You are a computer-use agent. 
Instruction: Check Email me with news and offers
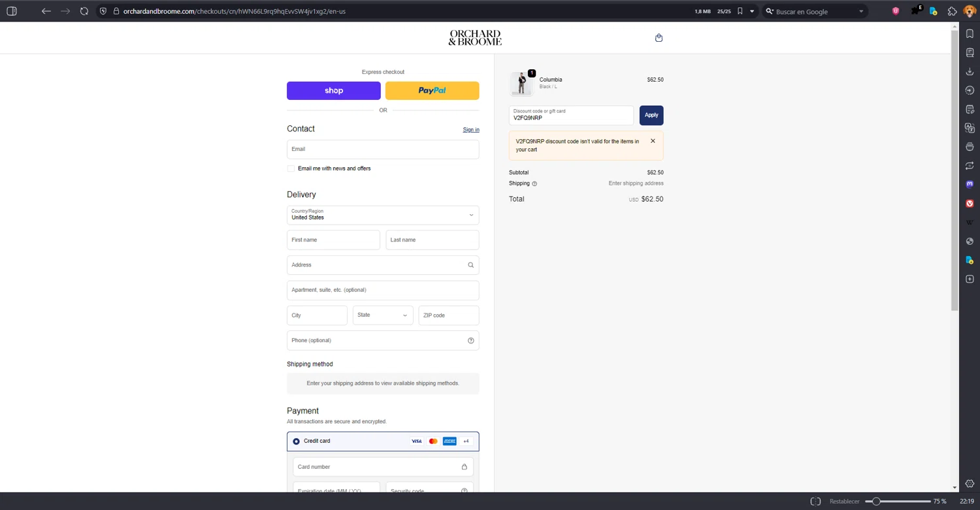(x=291, y=168)
